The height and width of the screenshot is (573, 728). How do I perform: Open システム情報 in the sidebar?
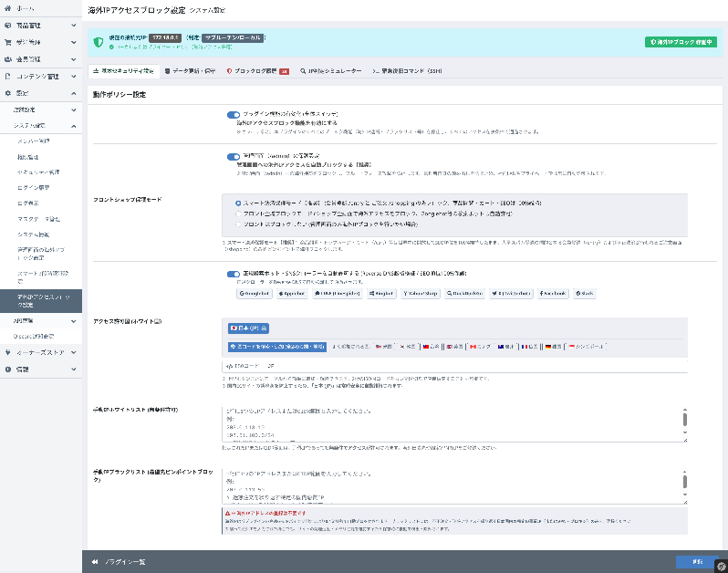(x=34, y=234)
